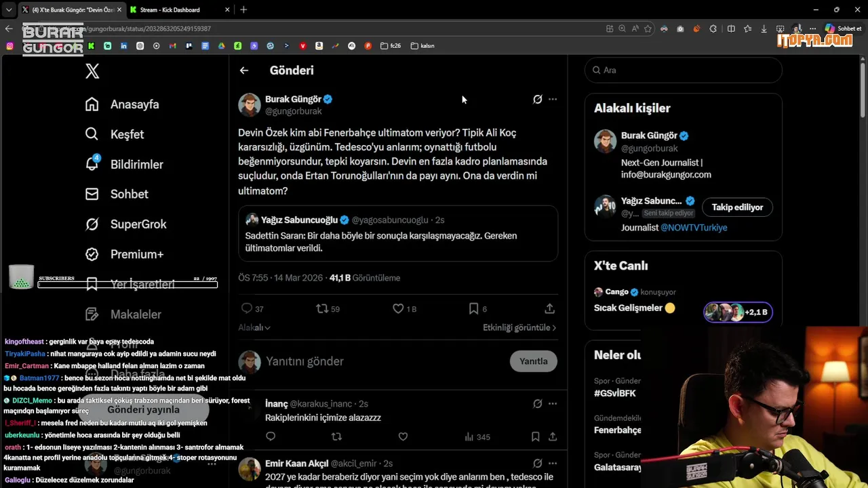Click the Takip ediliyor button for Yağız

point(737,207)
